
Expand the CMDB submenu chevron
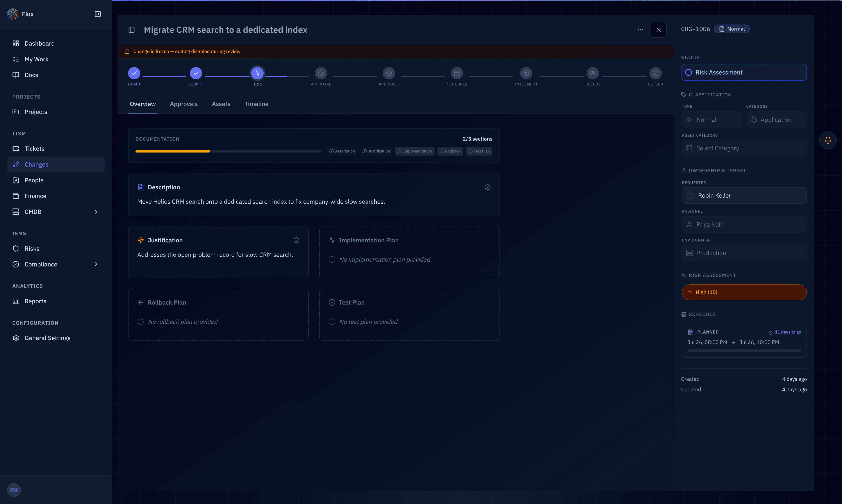tap(96, 212)
